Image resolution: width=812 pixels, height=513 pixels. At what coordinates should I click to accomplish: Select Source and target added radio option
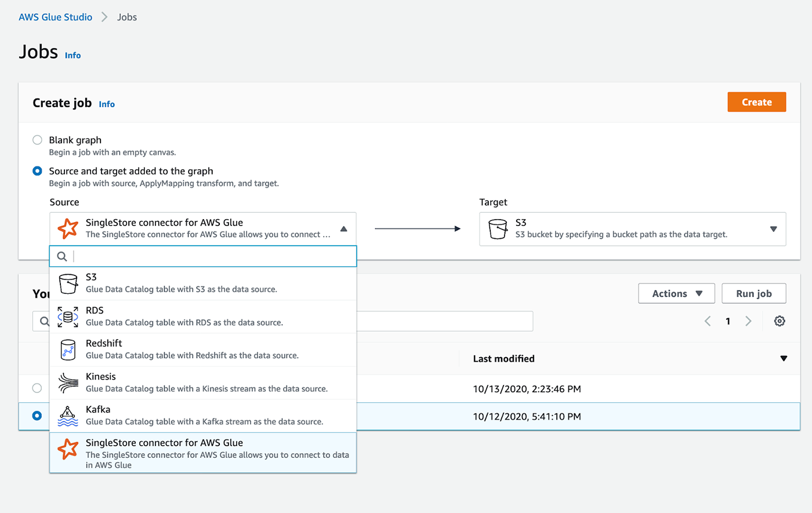(37, 171)
